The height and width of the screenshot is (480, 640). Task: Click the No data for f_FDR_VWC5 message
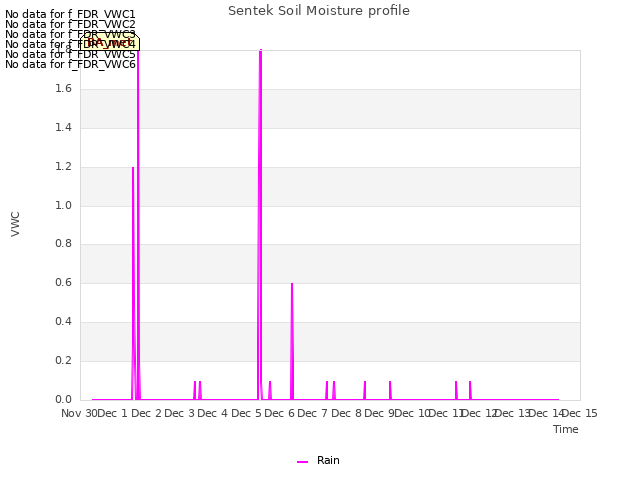pyautogui.click(x=70, y=54)
